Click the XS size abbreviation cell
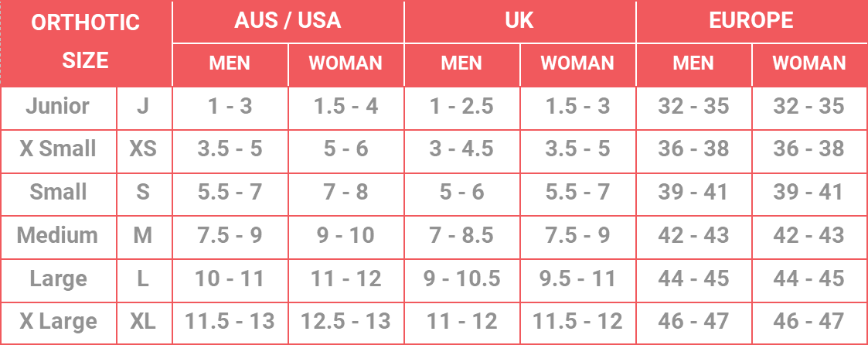The height and width of the screenshot is (345, 868). pos(143,151)
